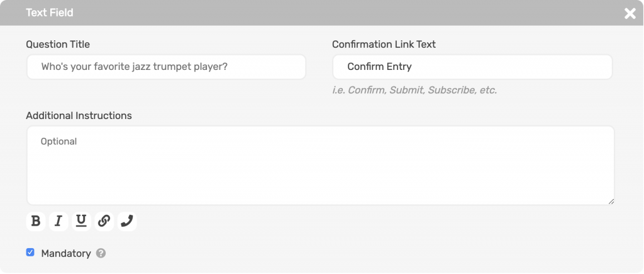Insert a hyperlink using the chain icon
The width and height of the screenshot is (644, 274).
point(104,221)
